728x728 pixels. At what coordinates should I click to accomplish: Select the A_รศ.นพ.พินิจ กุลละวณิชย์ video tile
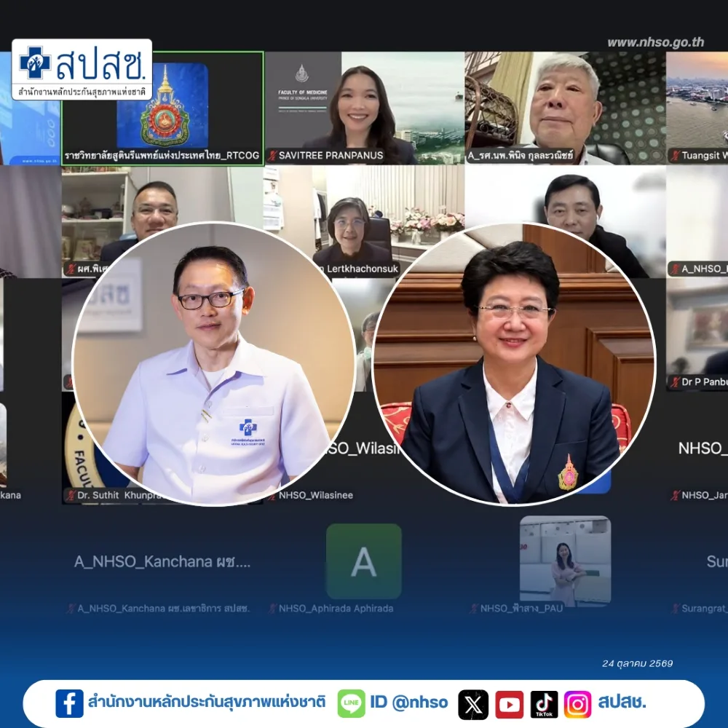point(565,108)
